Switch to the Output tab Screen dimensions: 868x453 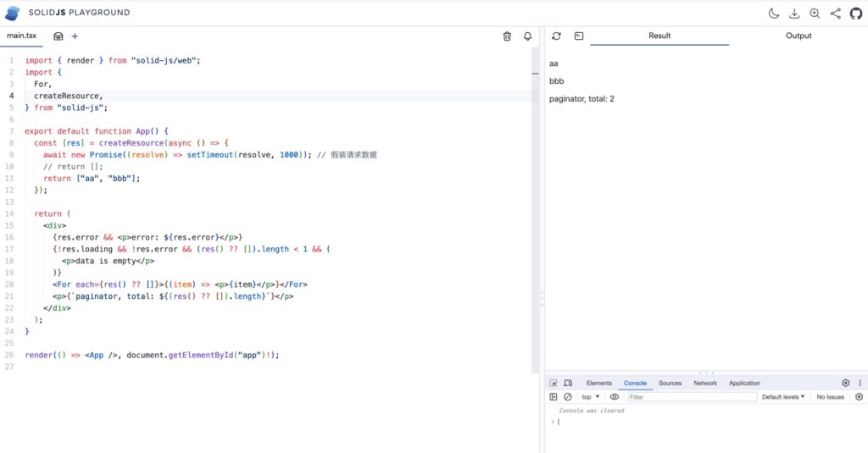pos(798,36)
